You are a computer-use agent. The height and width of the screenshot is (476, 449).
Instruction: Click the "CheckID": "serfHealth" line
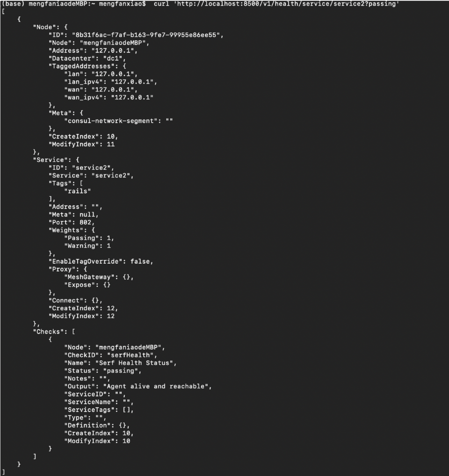pos(110,355)
